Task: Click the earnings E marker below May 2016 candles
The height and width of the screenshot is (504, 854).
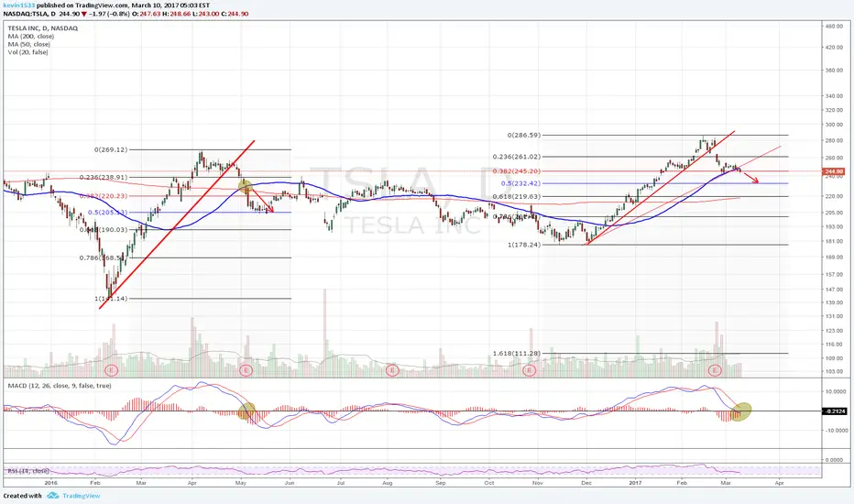Action: tap(246, 370)
